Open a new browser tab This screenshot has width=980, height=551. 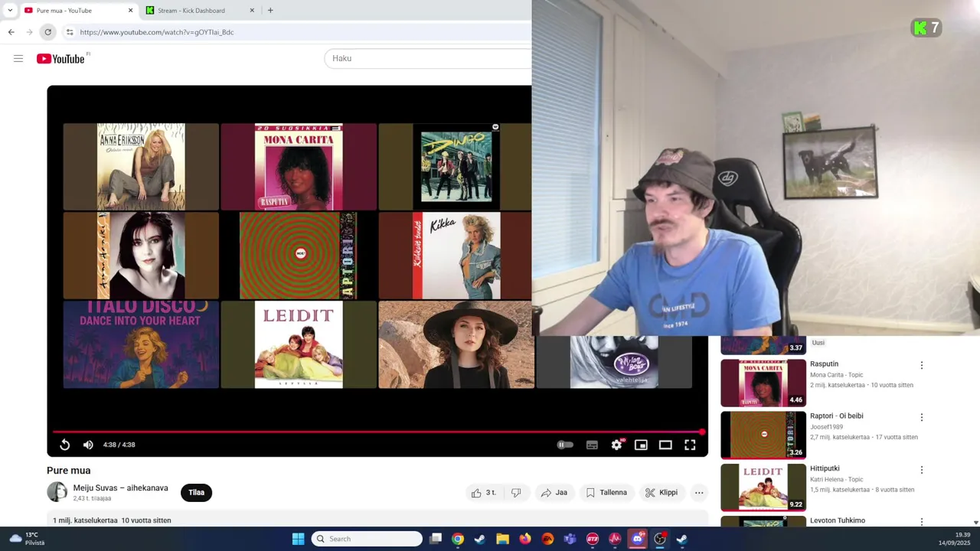[x=270, y=11]
